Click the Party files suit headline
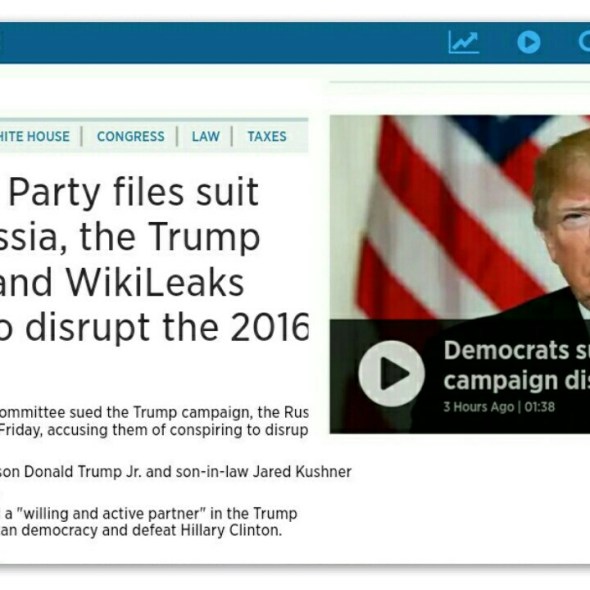This screenshot has height=590, width=590. tap(134, 193)
